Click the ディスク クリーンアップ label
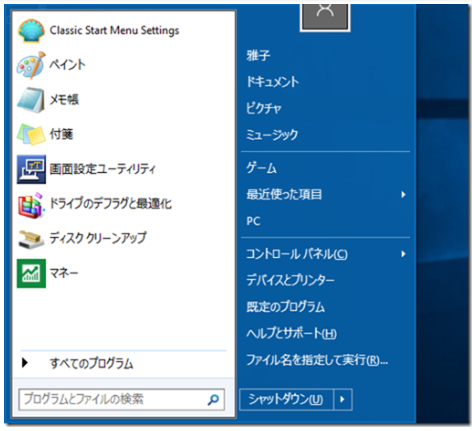Image resolution: width=472 pixels, height=431 pixels. (98, 238)
